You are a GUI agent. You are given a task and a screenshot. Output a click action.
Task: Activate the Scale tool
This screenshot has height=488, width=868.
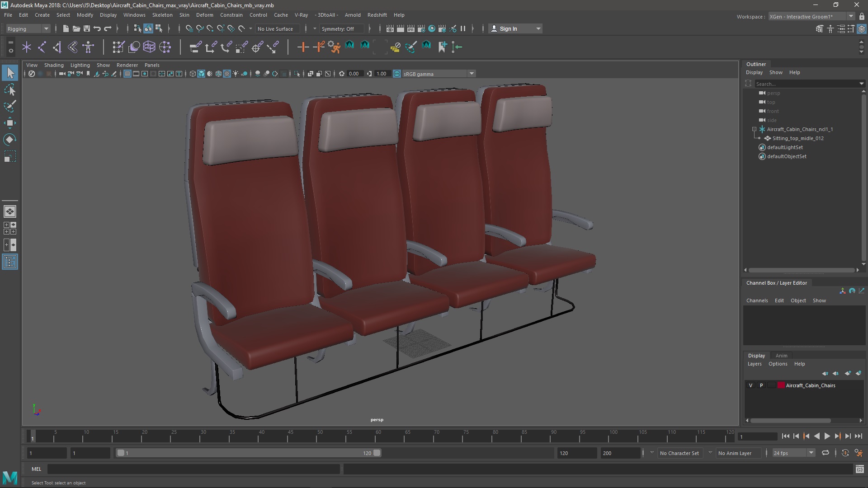click(10, 156)
